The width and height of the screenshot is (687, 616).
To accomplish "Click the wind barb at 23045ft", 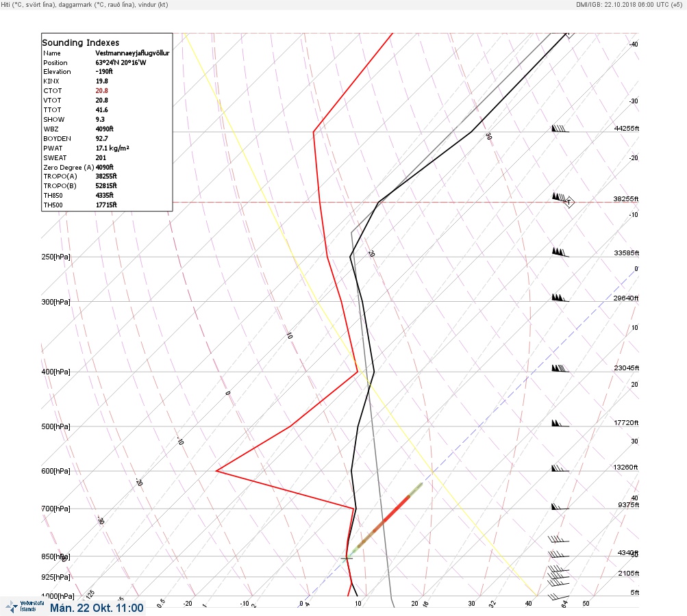I will coord(560,368).
